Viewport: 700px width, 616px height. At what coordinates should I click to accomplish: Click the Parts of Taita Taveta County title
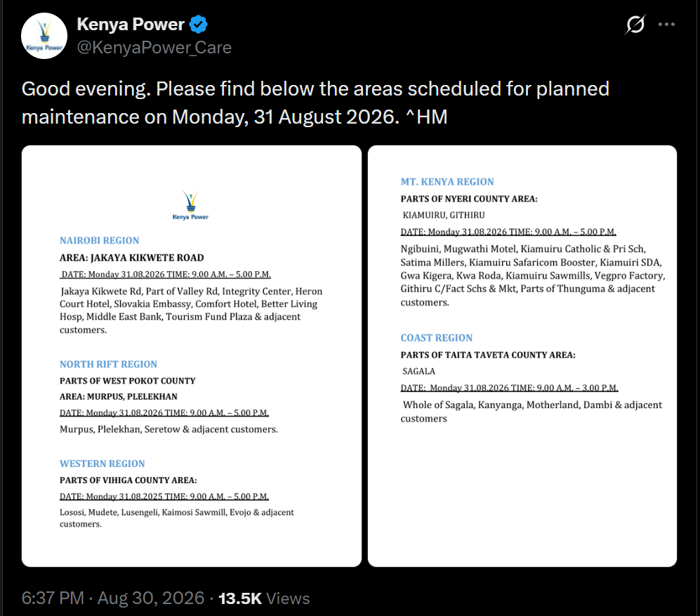click(488, 355)
